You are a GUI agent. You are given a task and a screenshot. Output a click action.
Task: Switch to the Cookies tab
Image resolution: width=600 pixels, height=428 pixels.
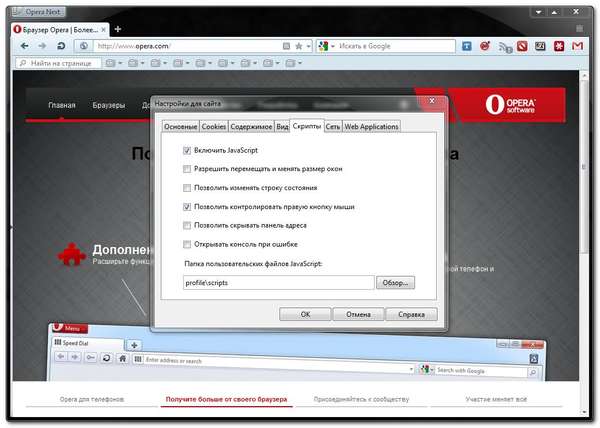click(x=214, y=127)
